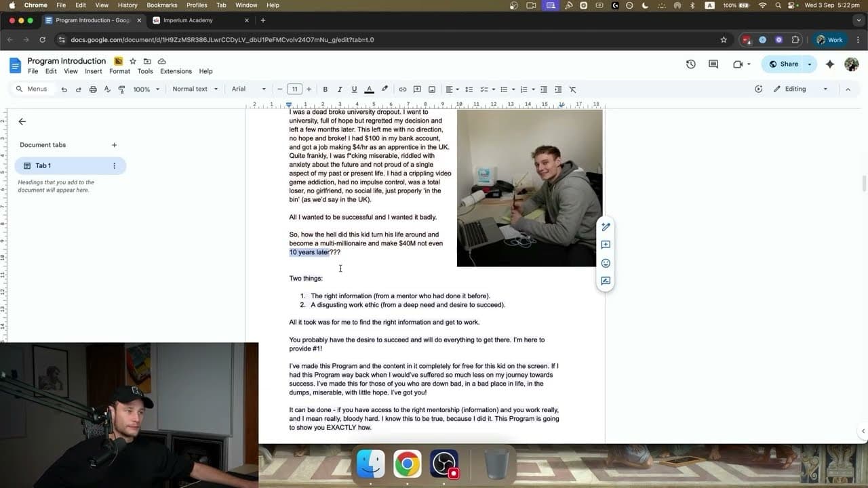Click the floating emoji reaction icon
The image size is (868, 488).
pos(606,263)
